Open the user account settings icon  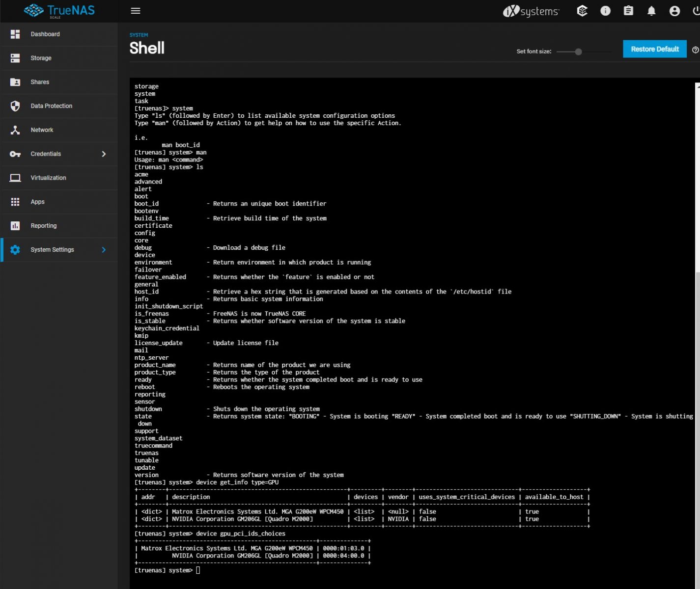point(674,11)
